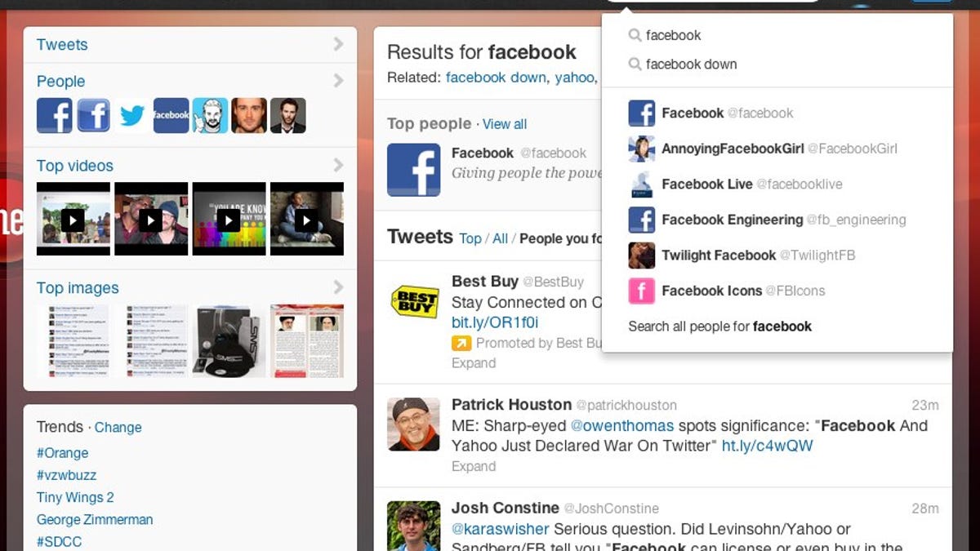Image resolution: width=980 pixels, height=551 pixels.
Task: Expand the Top images section arrow
Action: pyautogui.click(x=338, y=287)
